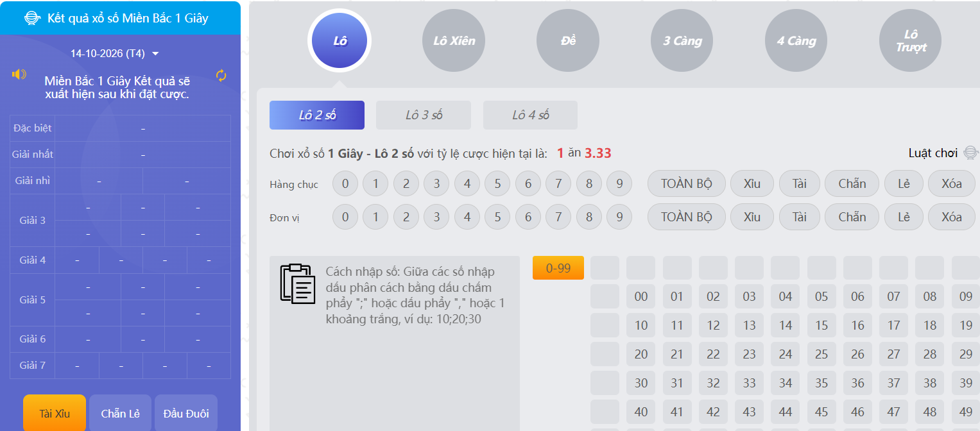Click Lẻ in Hàng chục row
Screen dimensions: 980x431
point(904,183)
